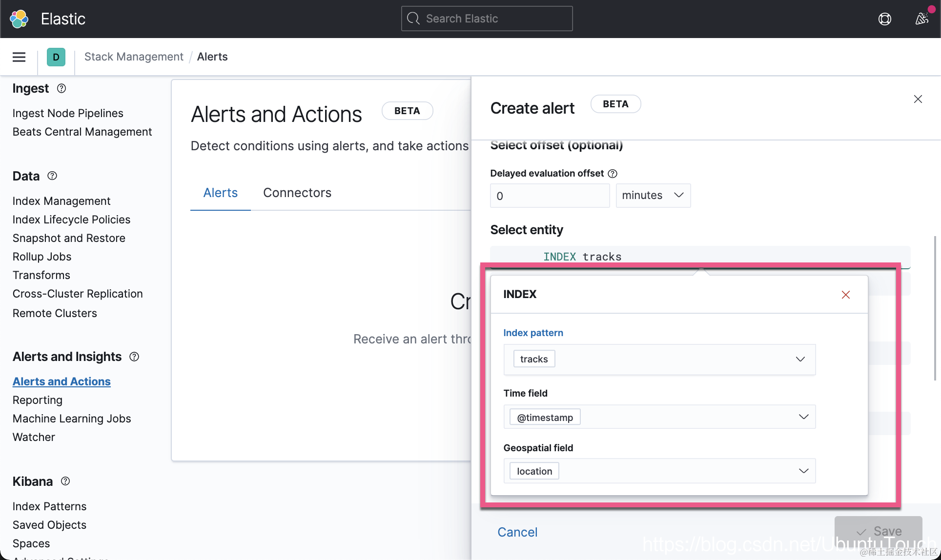Click Delayed evaluation offset help icon

point(613,174)
